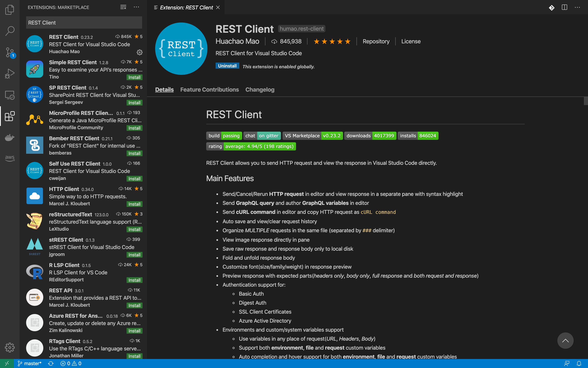Open the Manage gear in activity bar
Viewport: 588px width, 368px height.
pos(10,347)
